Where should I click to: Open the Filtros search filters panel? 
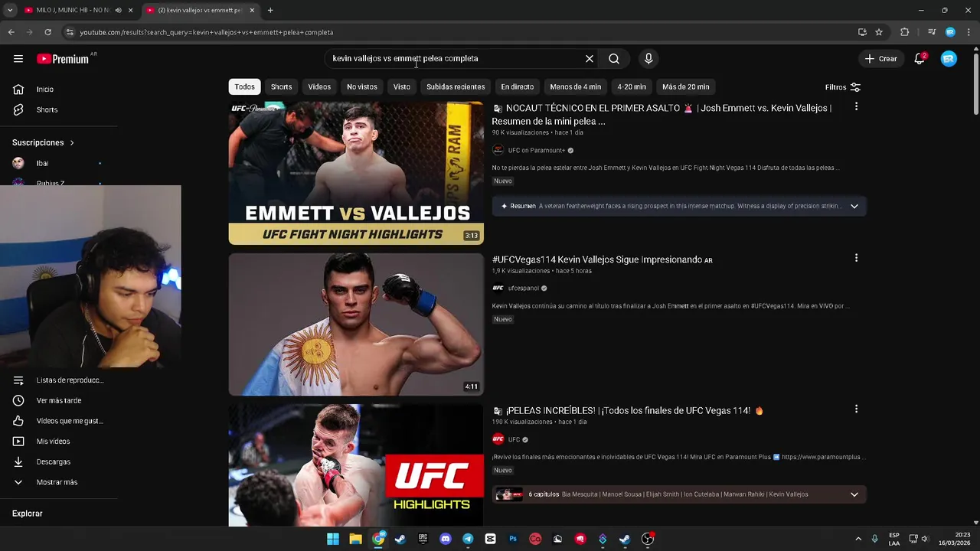pyautogui.click(x=843, y=87)
